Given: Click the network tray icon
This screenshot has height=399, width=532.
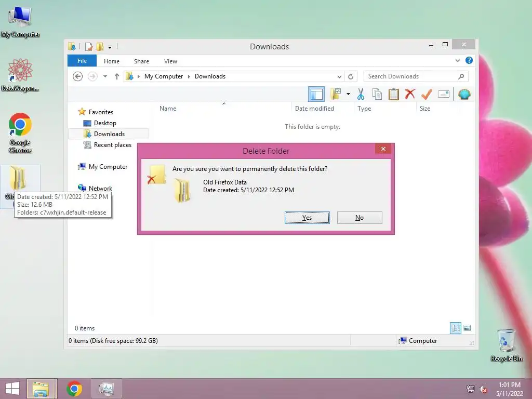Looking at the screenshot, I should [471, 389].
